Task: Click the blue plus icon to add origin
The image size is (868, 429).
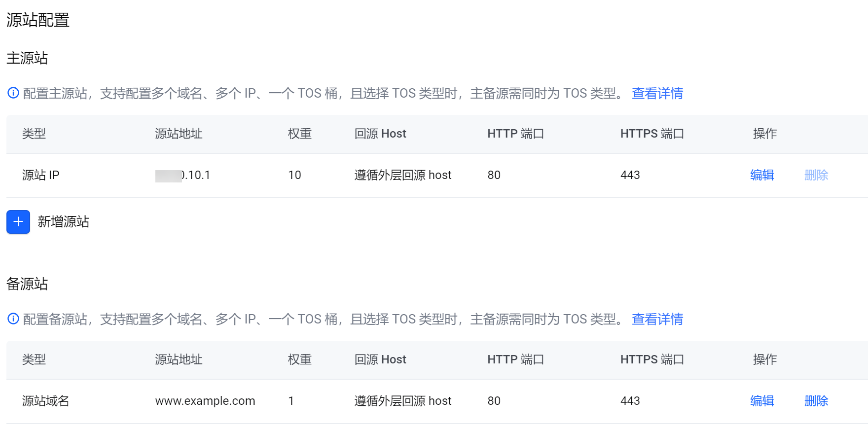Action: tap(18, 222)
